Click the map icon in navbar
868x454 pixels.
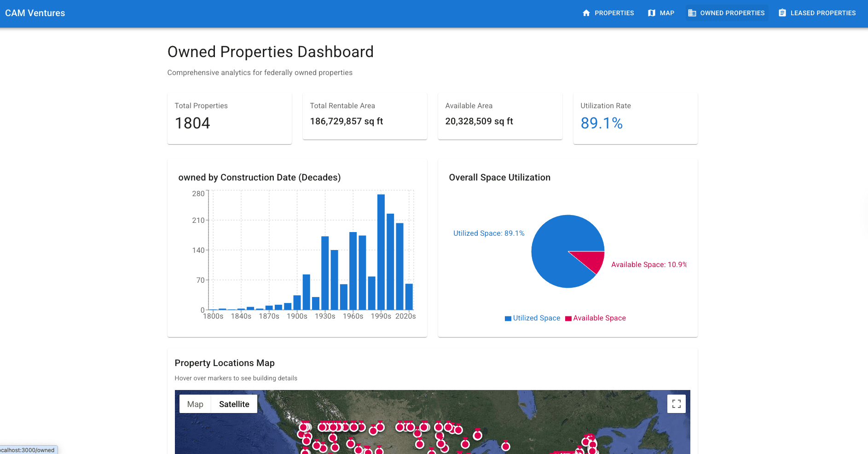click(x=651, y=13)
